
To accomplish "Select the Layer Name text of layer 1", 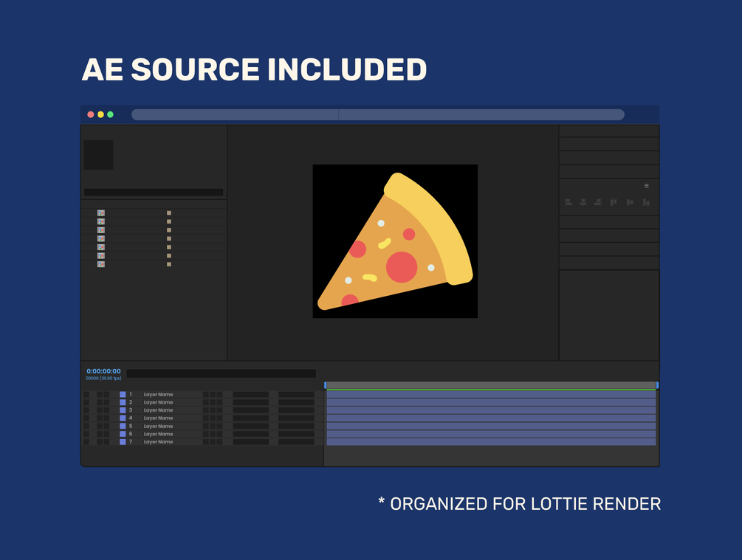I will pyautogui.click(x=159, y=395).
